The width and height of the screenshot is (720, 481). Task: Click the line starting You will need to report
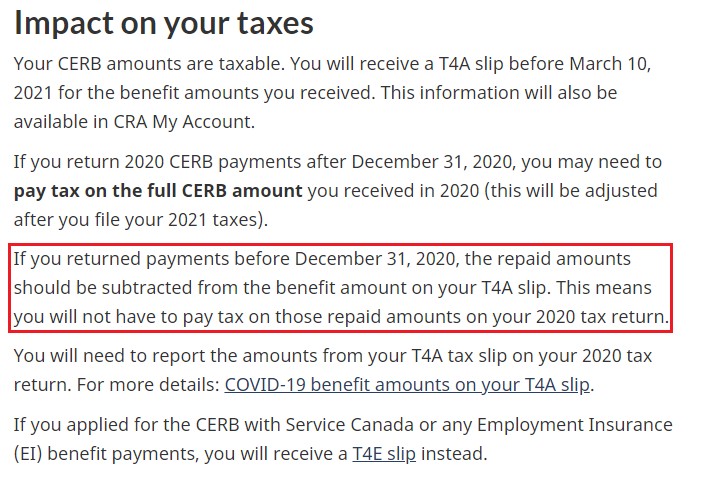click(332, 356)
